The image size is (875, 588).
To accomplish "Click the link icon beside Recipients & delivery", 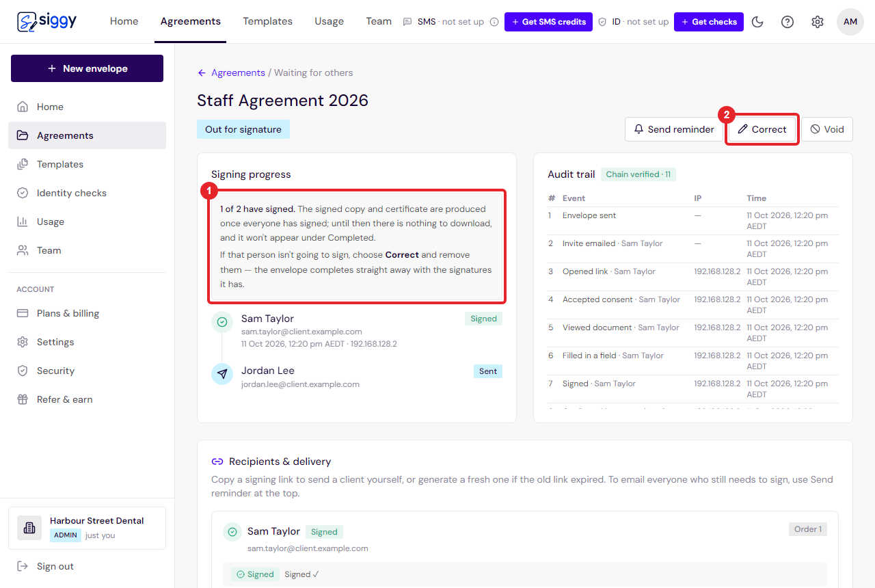I will tap(217, 462).
